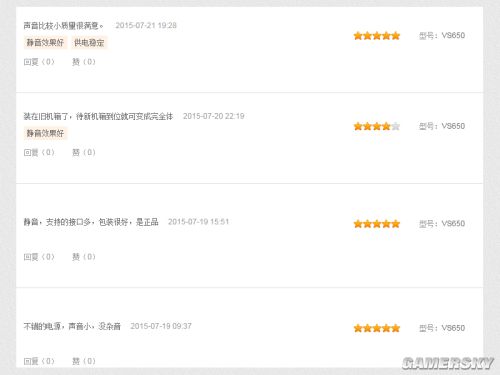Open 回复 (0) under the last review
Viewport: 500px width, 375px height.
click(39, 361)
